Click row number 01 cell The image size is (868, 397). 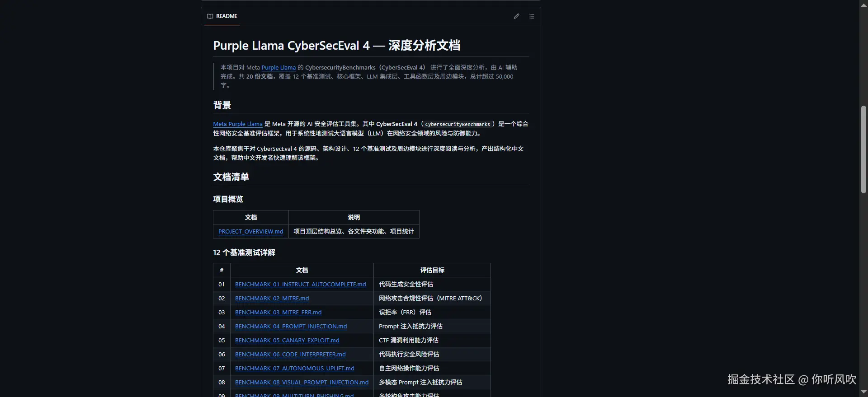(x=222, y=285)
